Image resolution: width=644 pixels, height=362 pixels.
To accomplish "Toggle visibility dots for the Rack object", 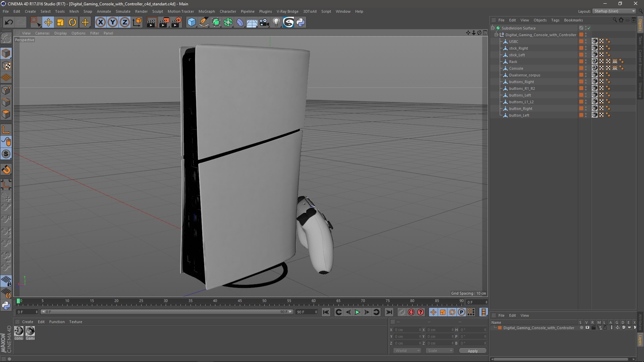I will tap(586, 62).
